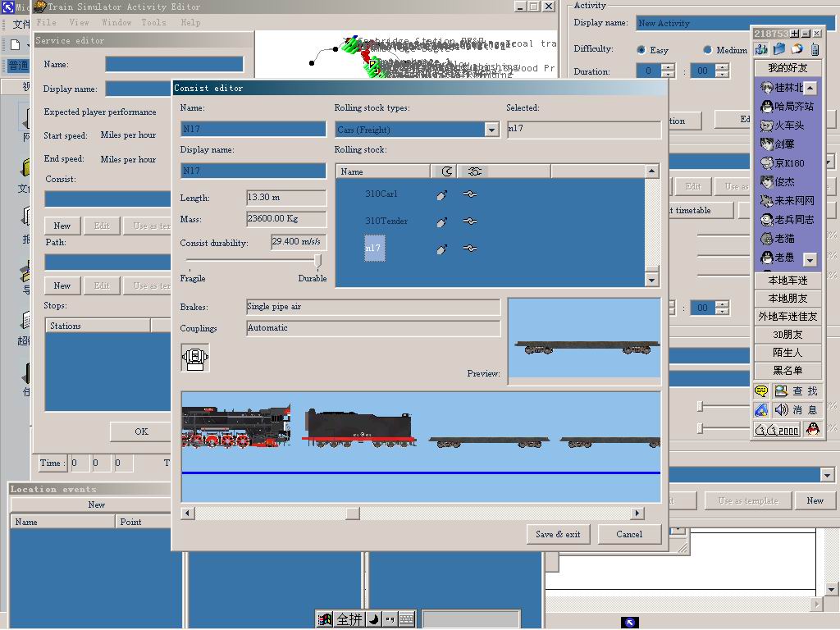Select contact 京K180 in QQ list
Image resolution: width=840 pixels, height=630 pixels.
[782, 163]
